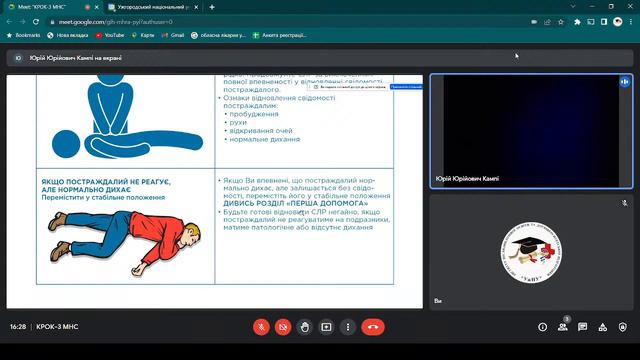Open the Bookmarks folder in bookmarks bar
Image resolution: width=640 pixels, height=360 pixels.
click(23, 36)
